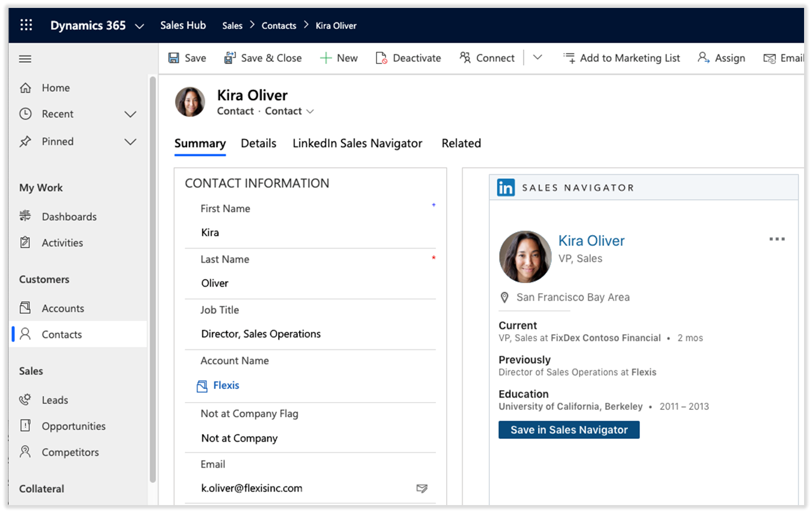This screenshot has height=513, width=812.
Task: Expand the Recent section chevron
Action: pyautogui.click(x=130, y=114)
